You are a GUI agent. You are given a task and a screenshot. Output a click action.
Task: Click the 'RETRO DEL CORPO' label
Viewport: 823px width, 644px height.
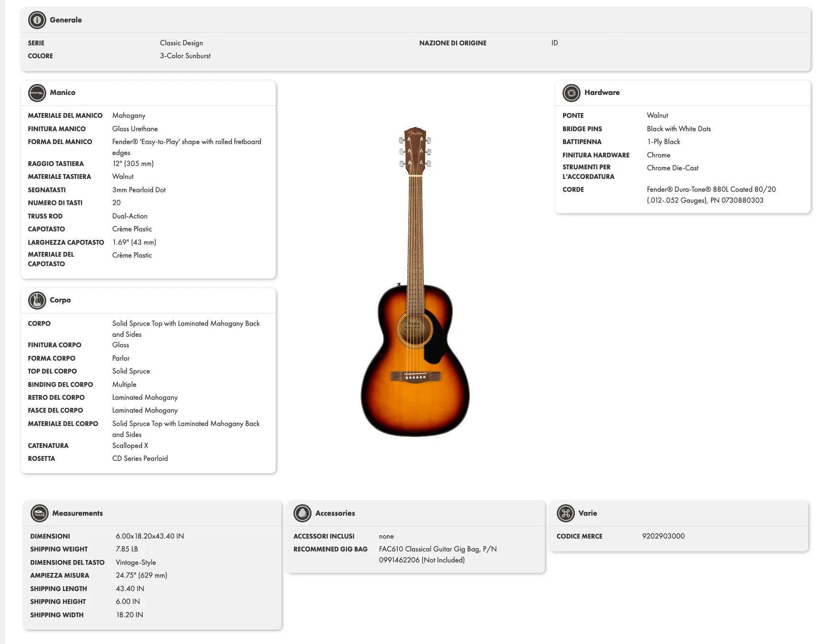tap(56, 397)
